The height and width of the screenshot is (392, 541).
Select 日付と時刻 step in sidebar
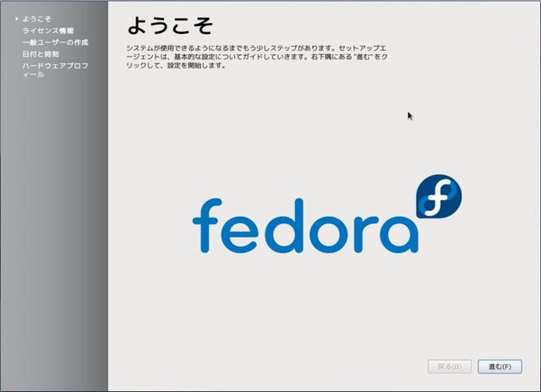click(x=41, y=54)
